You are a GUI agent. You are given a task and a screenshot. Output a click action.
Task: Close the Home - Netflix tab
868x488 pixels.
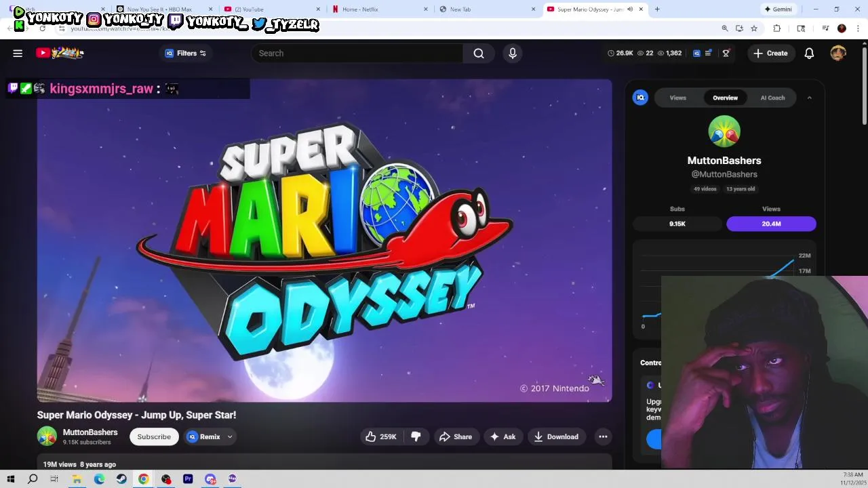pos(426,9)
